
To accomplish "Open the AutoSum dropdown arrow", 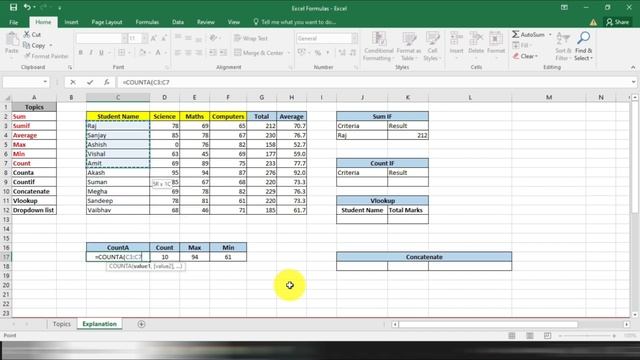I will coord(550,35).
